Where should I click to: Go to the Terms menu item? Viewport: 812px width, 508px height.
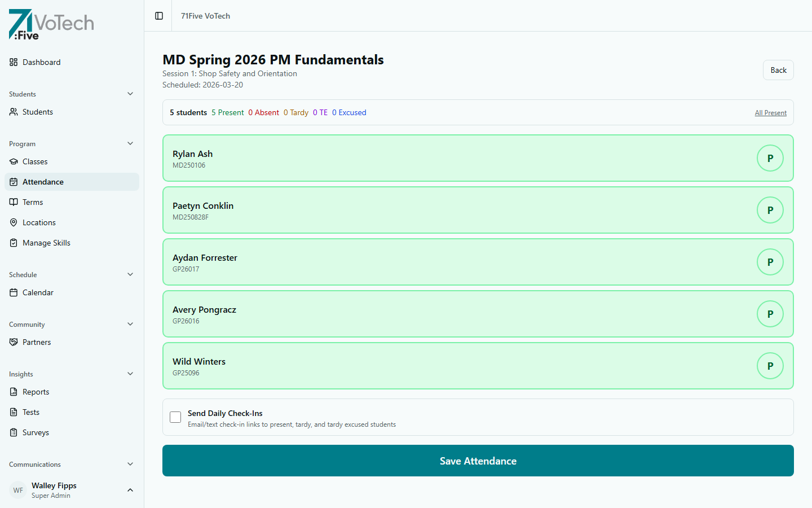[33, 202]
